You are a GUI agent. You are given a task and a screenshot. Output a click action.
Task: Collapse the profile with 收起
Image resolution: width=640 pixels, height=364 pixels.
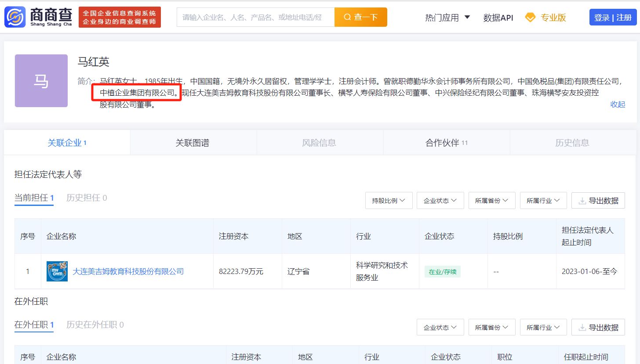[x=618, y=105]
